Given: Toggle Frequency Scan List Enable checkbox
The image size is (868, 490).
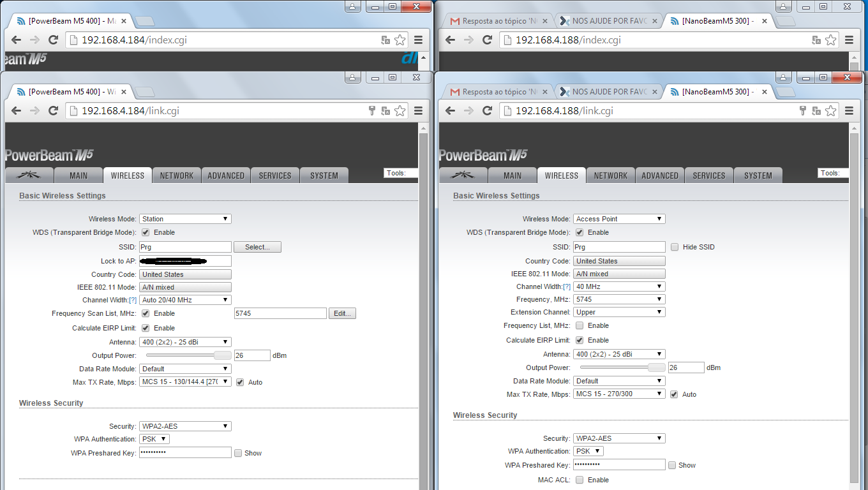Looking at the screenshot, I should 146,313.
